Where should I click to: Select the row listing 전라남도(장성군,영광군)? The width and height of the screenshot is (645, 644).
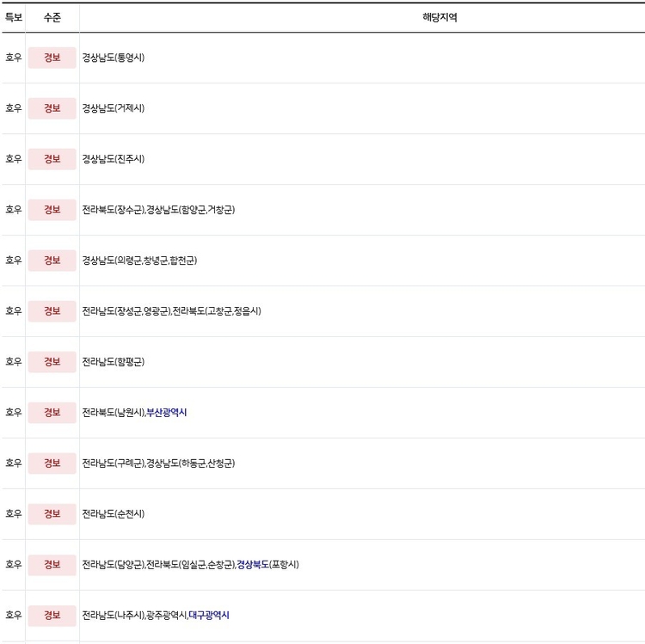click(x=322, y=311)
